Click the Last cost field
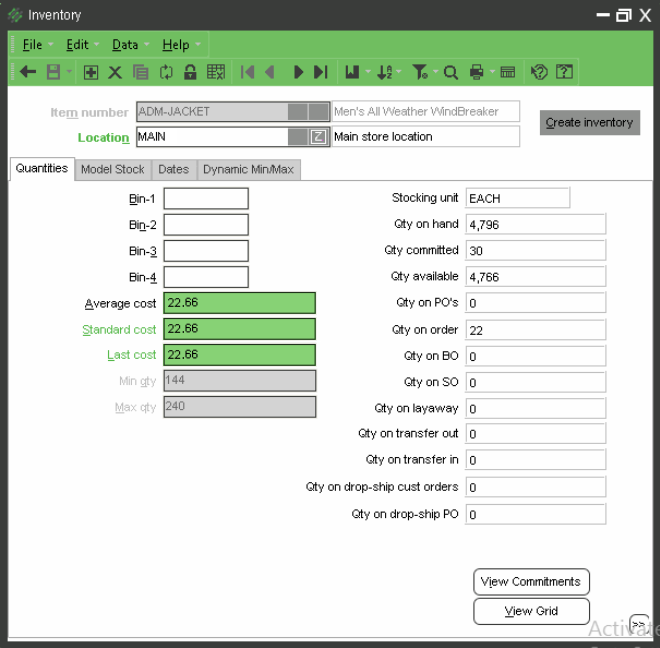The image size is (660, 648). 240,355
